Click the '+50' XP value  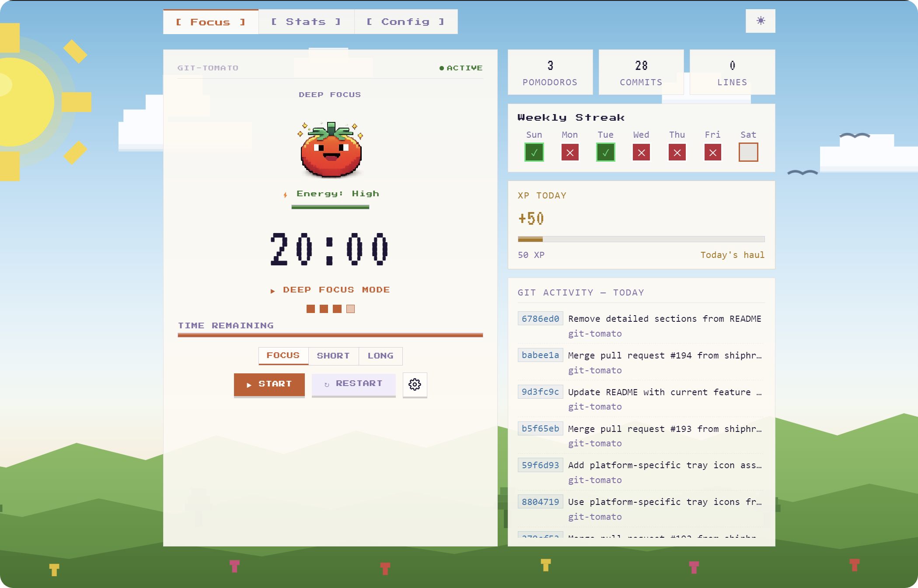point(531,219)
